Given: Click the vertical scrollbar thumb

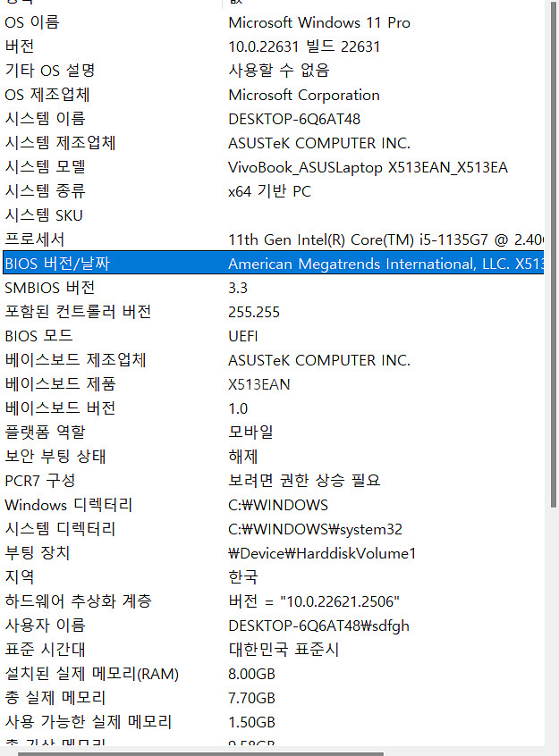Looking at the screenshot, I should pyautogui.click(x=554, y=254).
